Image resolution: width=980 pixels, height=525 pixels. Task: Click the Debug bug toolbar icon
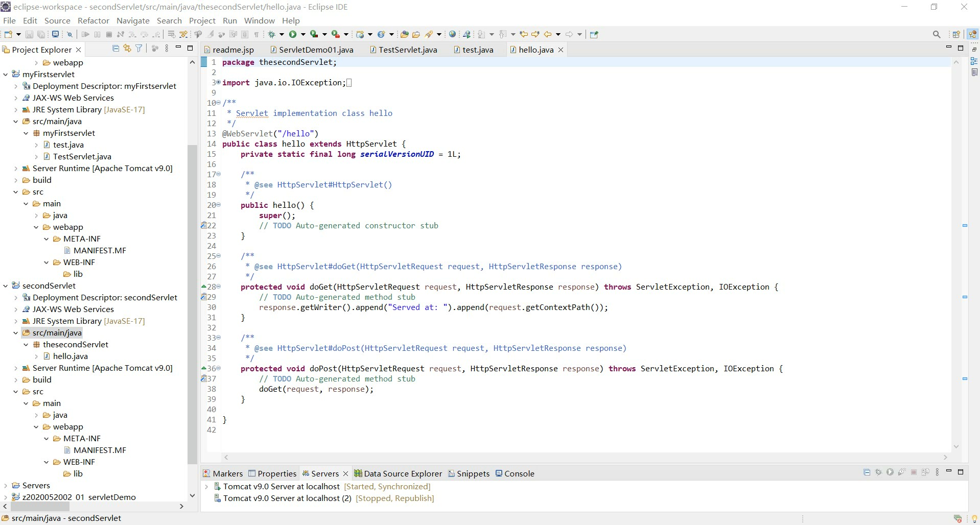click(x=271, y=34)
